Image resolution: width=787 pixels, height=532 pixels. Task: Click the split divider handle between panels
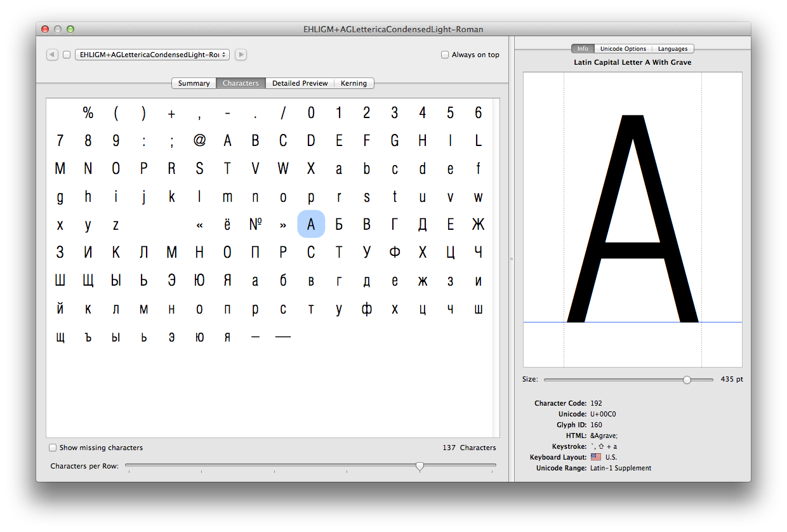click(512, 259)
